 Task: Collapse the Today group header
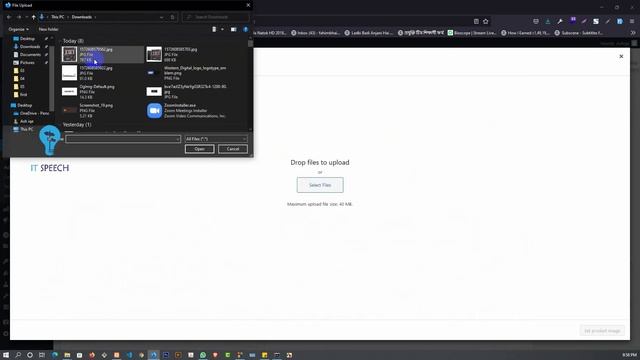pos(73,41)
